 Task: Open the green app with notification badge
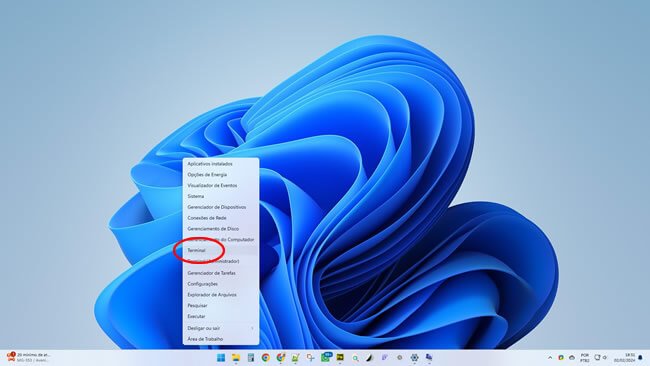[326, 357]
